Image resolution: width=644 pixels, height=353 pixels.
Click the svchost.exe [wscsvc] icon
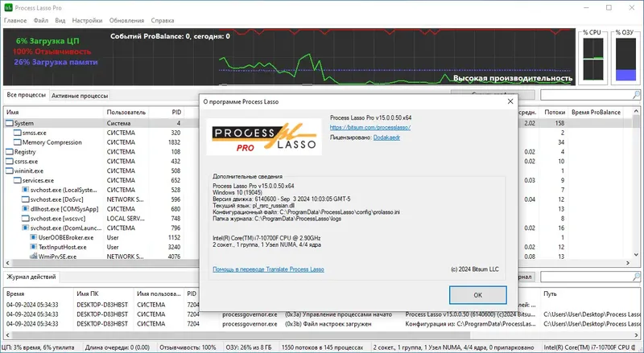tap(26, 219)
